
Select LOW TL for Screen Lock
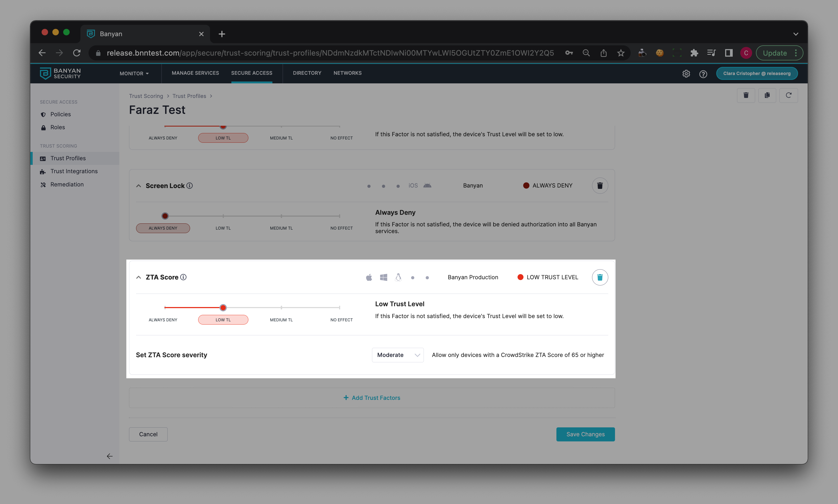click(x=223, y=228)
